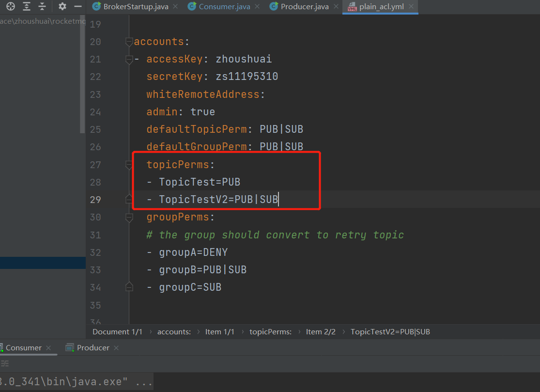
Task: Click the groupA=DENY entry
Action: [x=193, y=252]
